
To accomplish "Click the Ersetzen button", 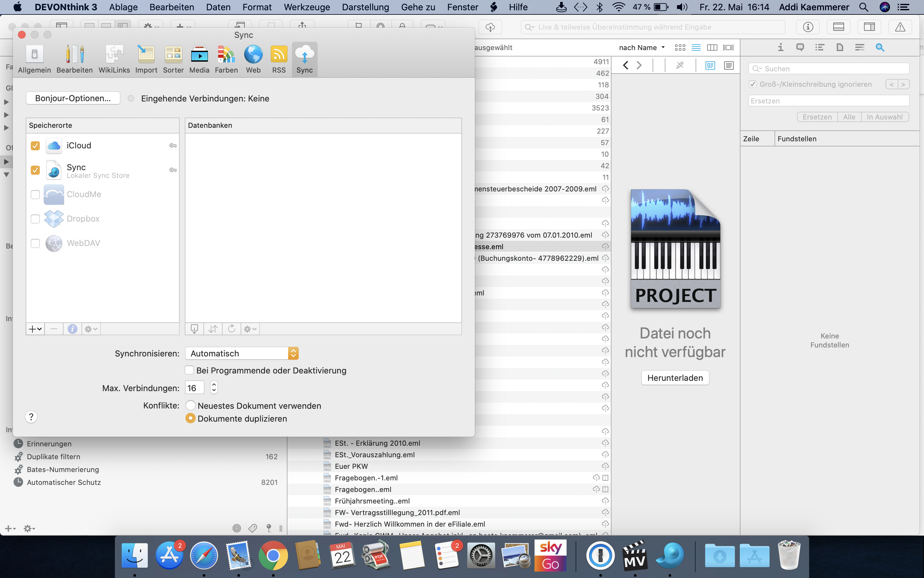I will click(x=817, y=117).
